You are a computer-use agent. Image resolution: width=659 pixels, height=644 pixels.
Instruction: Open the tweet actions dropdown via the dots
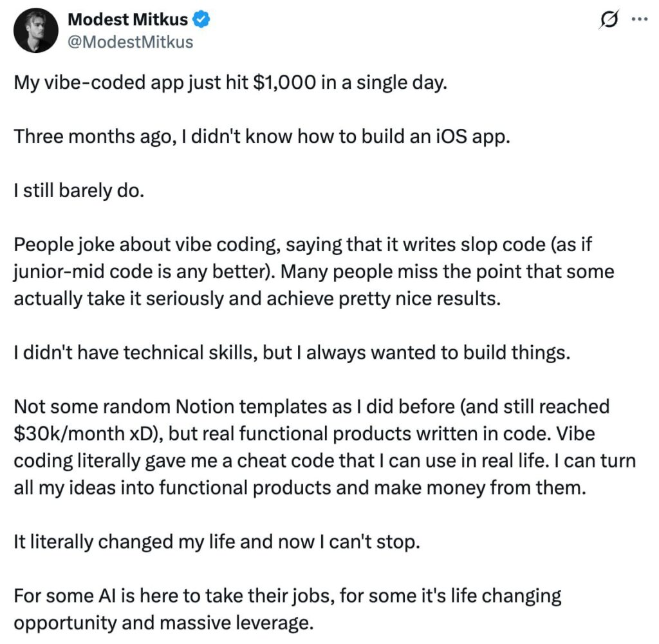coord(639,19)
